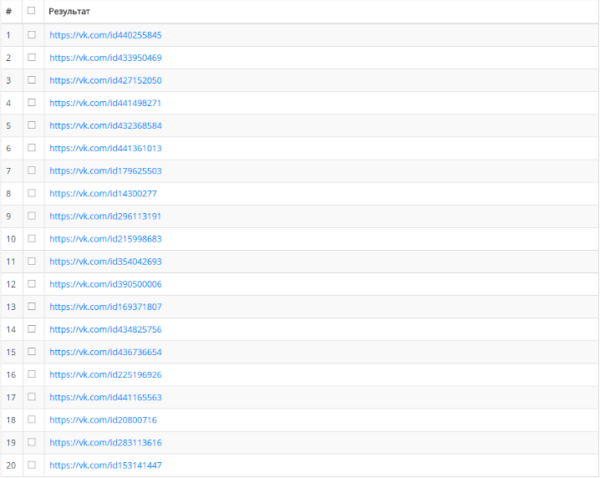This screenshot has height=478, width=600.
Task: Open link https://vk.com/id441361013
Action: (106, 148)
